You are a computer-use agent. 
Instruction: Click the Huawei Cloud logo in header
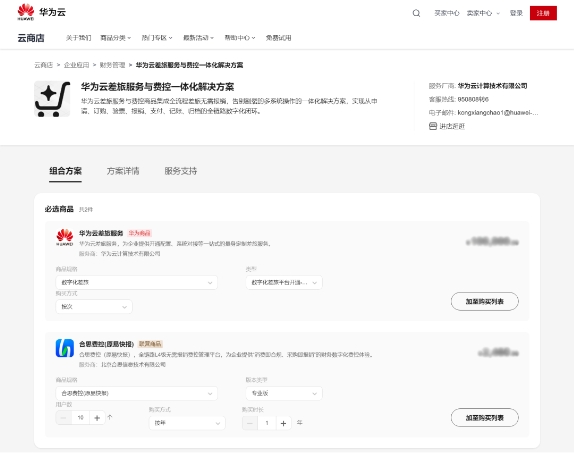point(41,12)
